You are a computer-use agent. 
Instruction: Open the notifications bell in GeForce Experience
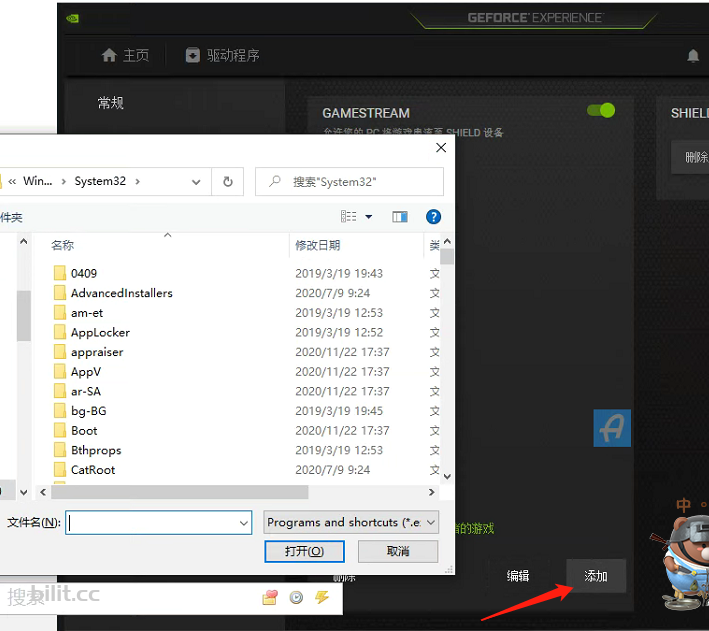693,56
